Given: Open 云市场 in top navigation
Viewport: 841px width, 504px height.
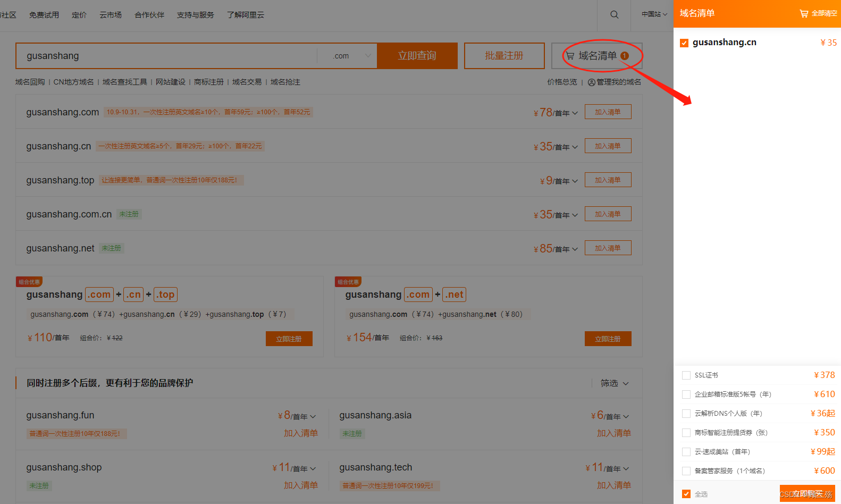Looking at the screenshot, I should pyautogui.click(x=111, y=15).
